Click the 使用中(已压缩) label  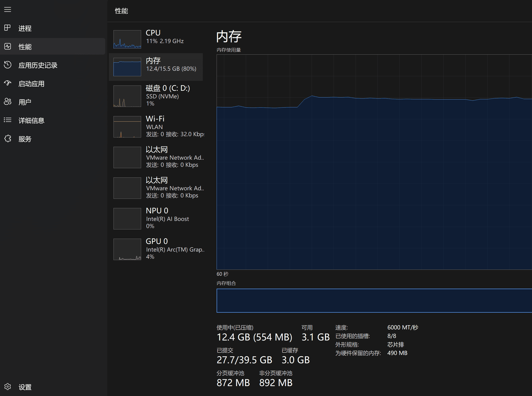tap(235, 328)
